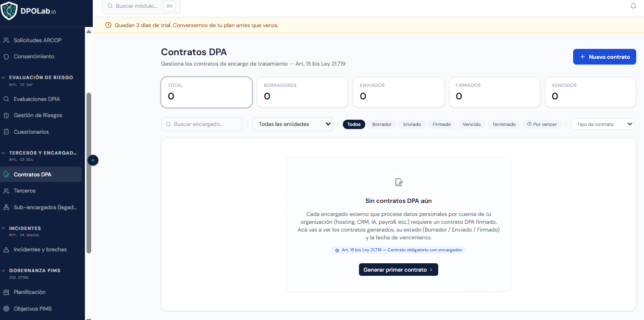Image resolution: width=644 pixels, height=320 pixels.
Task: Select the Enviados stat card
Action: pos(398,92)
